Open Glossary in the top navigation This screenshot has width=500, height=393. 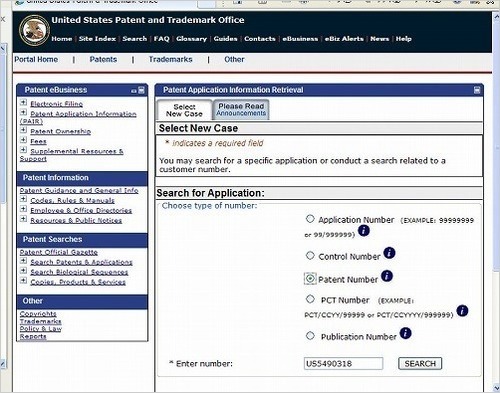click(x=191, y=39)
